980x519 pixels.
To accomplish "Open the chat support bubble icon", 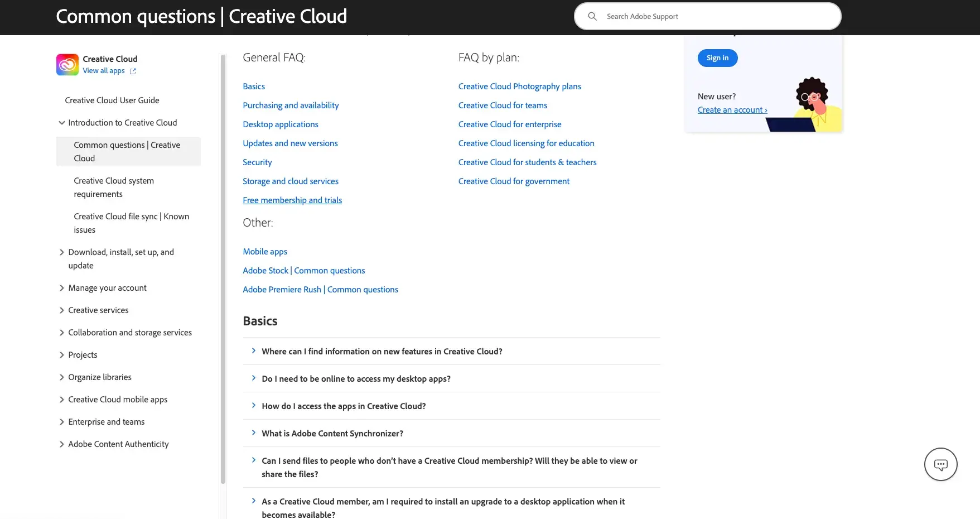I will 940,464.
